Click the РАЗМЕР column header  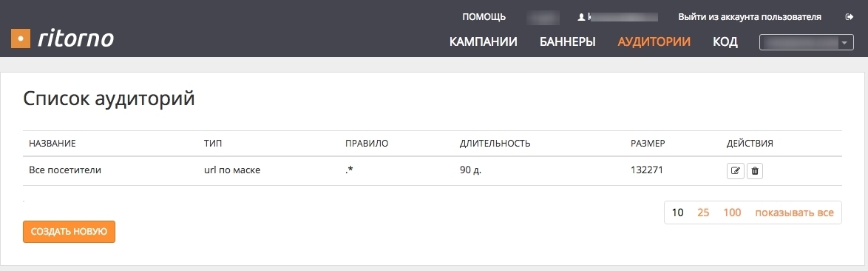[648, 144]
